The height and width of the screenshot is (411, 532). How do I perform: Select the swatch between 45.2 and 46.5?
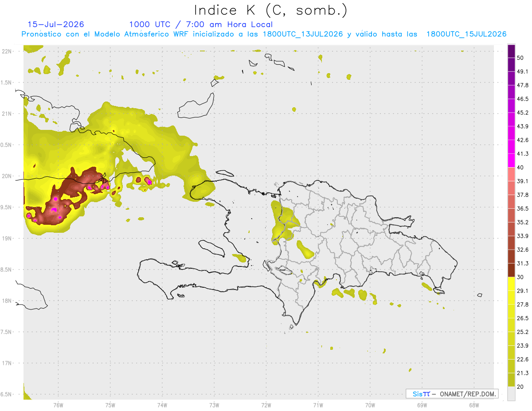(512, 106)
